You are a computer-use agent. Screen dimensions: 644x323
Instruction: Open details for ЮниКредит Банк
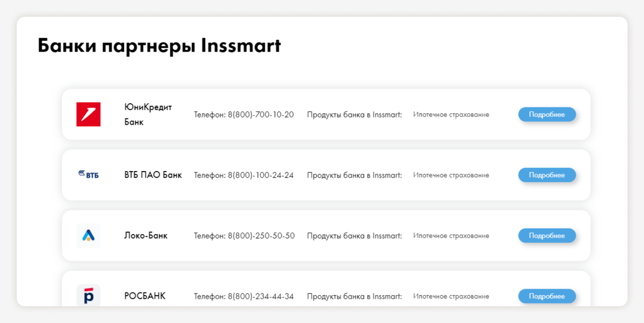pyautogui.click(x=546, y=114)
